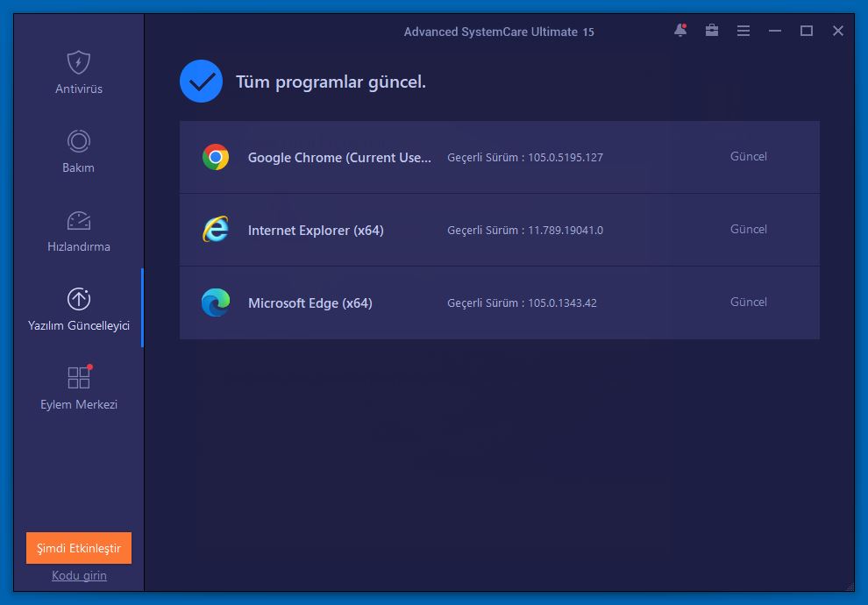The image size is (868, 605).
Task: Click Güncel status in Microsoft Edge row
Action: [749, 302]
